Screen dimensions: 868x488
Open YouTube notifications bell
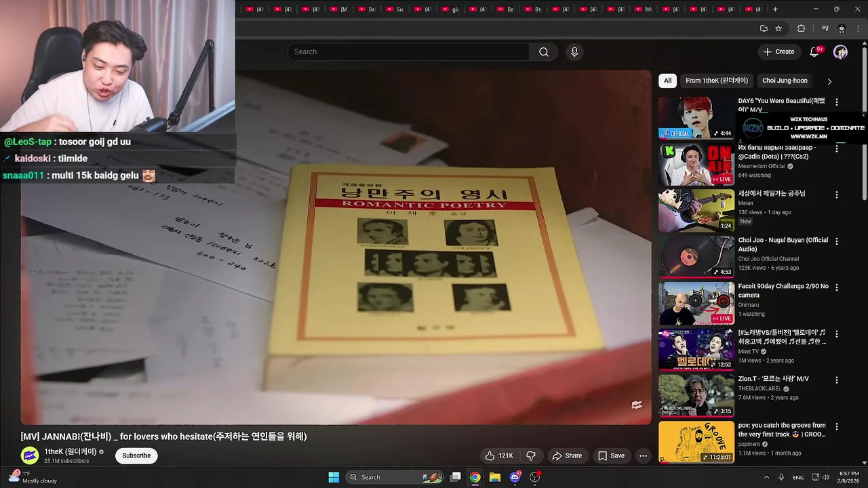(x=814, y=52)
